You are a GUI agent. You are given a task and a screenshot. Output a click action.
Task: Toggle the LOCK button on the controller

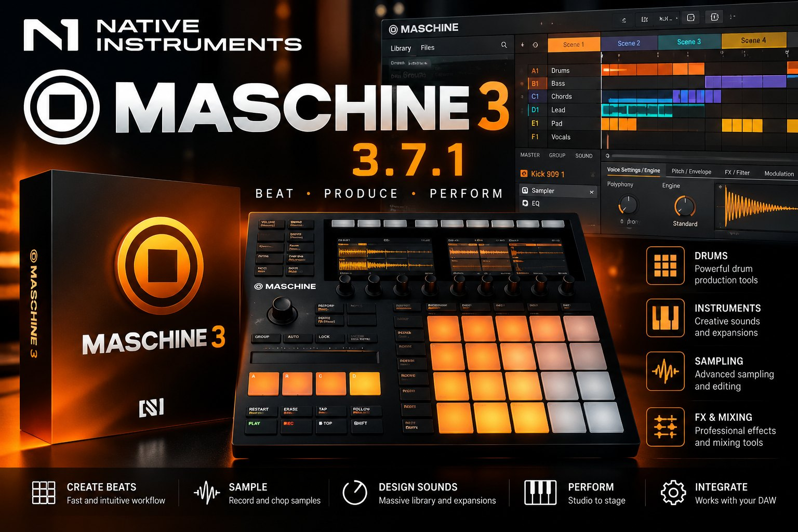tap(330, 338)
